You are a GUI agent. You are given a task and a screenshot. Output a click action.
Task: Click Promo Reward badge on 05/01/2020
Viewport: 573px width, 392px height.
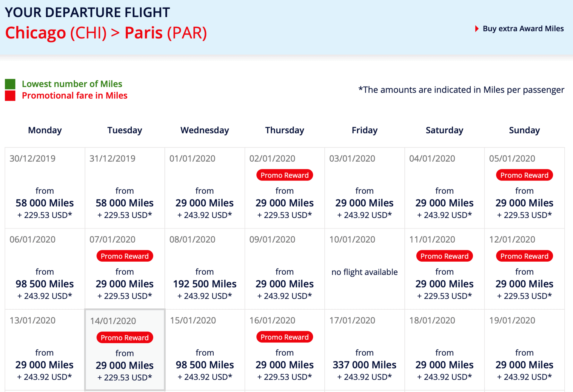click(x=524, y=175)
